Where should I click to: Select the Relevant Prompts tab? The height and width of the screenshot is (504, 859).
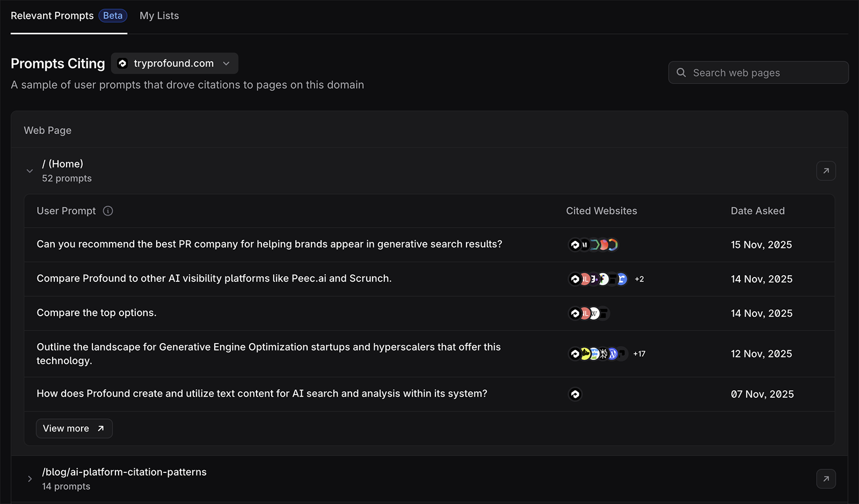(x=52, y=16)
